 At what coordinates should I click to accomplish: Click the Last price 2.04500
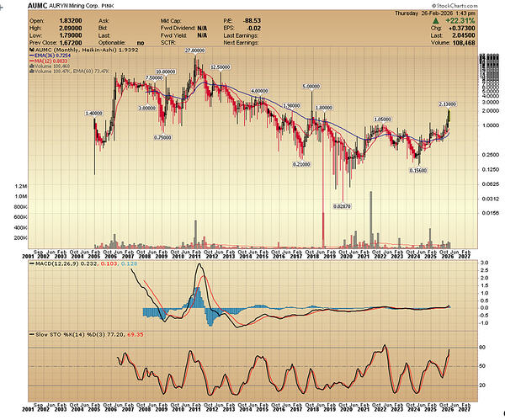[x=463, y=35]
